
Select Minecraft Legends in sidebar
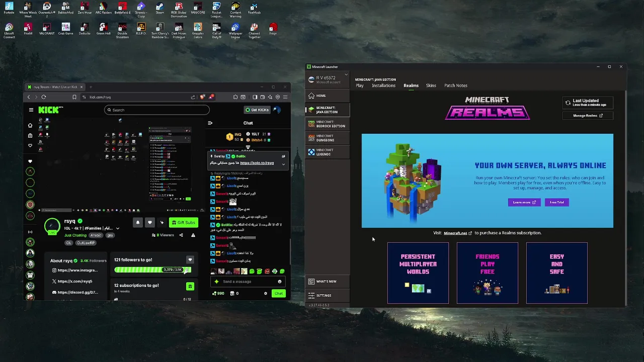point(327,152)
